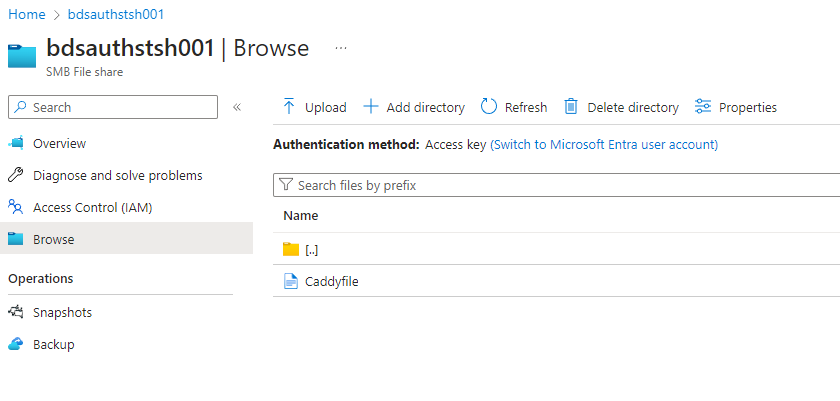The height and width of the screenshot is (401, 840).
Task: Click the file share icon beside the title
Action: (22, 56)
